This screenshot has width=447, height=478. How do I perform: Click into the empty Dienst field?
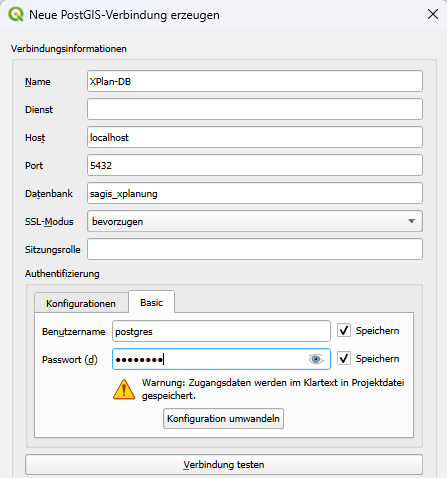(255, 109)
